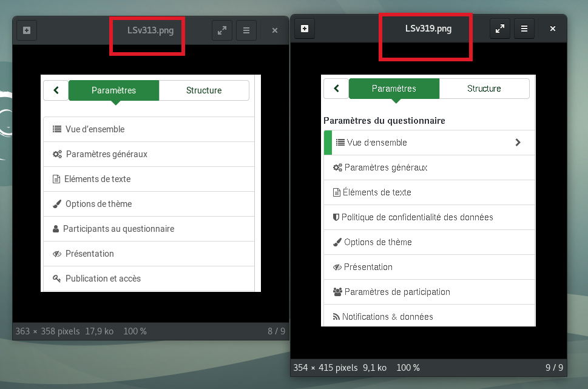
Task: Click the eye-slash icon of Présentation in LSv313.png
Action: coord(57,254)
